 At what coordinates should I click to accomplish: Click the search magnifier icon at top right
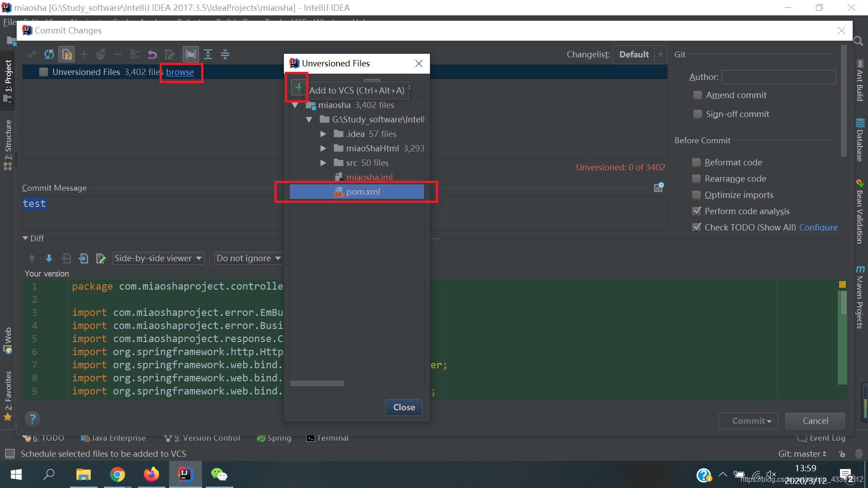pos(858,42)
